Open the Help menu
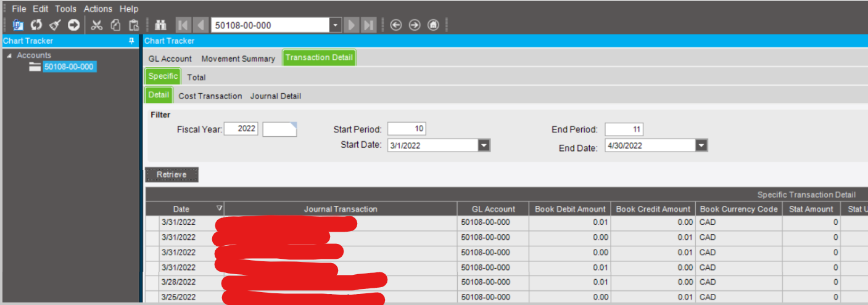This screenshot has height=305, width=868. tap(129, 9)
